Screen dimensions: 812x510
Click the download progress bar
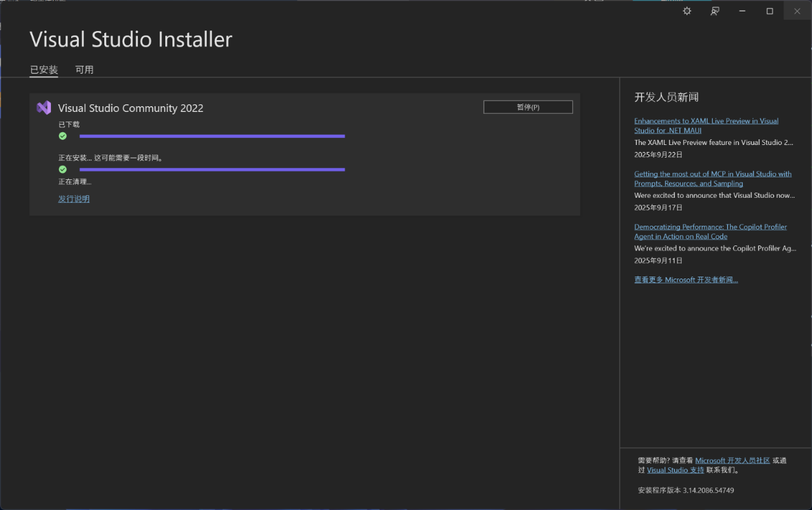(212, 136)
